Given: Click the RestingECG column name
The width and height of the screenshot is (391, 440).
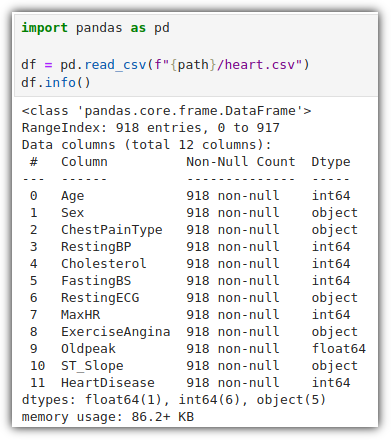Looking at the screenshot, I should [100, 298].
